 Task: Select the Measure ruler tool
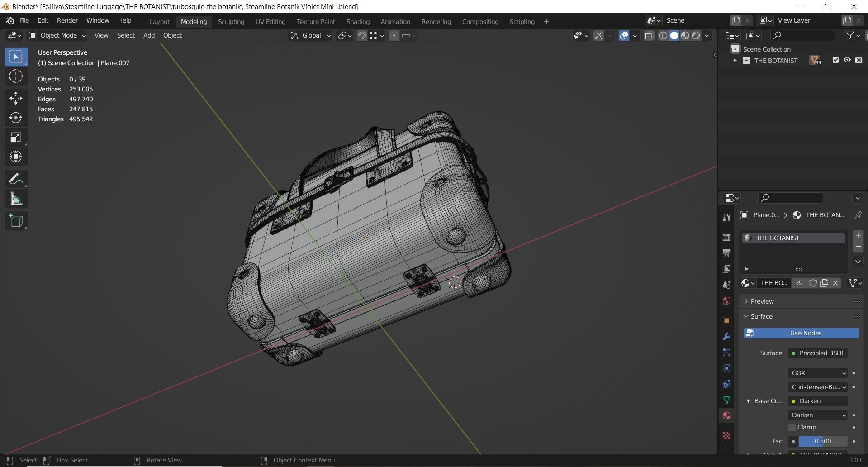coord(16,199)
